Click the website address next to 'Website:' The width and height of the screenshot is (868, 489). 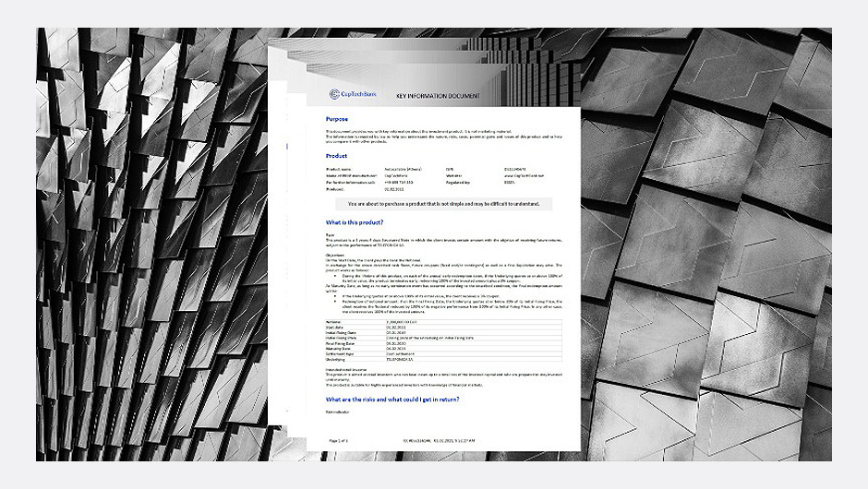pos(524,176)
